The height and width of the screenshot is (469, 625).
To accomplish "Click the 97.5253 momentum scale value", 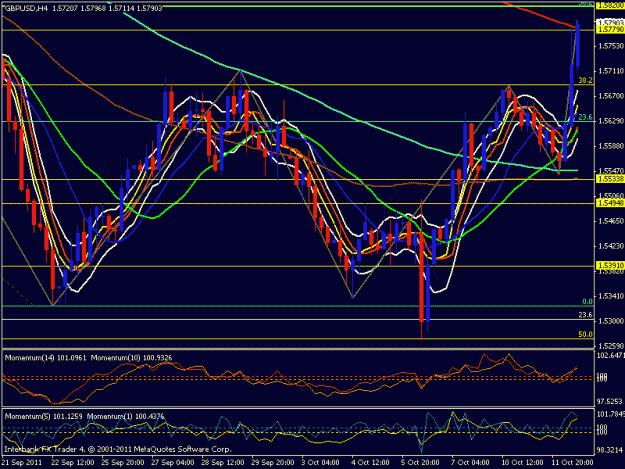I will coord(610,402).
